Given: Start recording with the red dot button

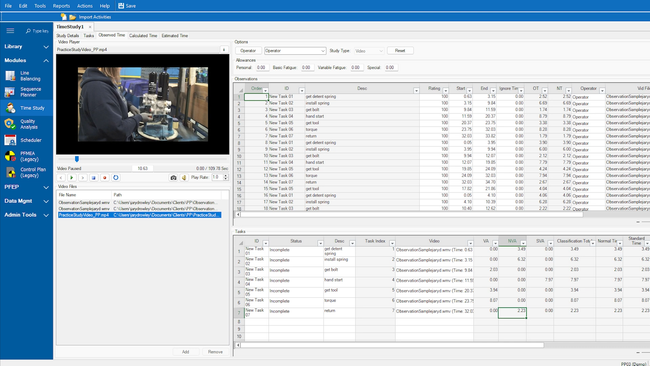Looking at the screenshot, I should (x=104, y=177).
